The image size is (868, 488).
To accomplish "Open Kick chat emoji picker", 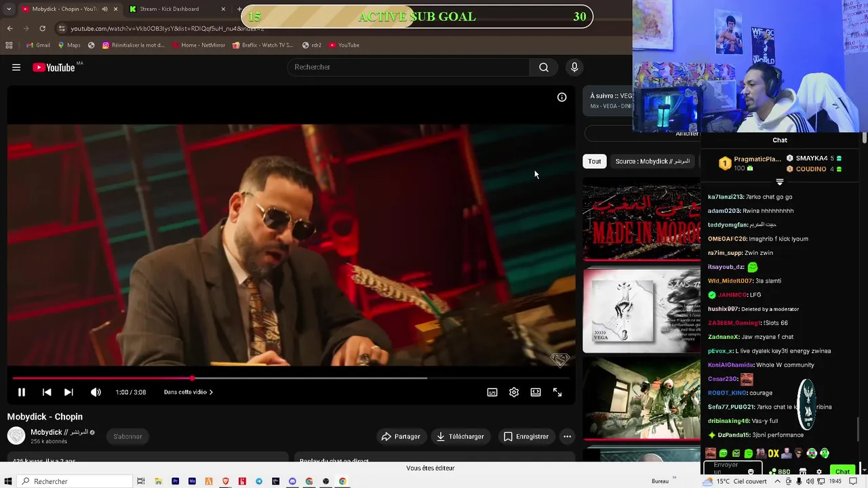I will coord(751,471).
